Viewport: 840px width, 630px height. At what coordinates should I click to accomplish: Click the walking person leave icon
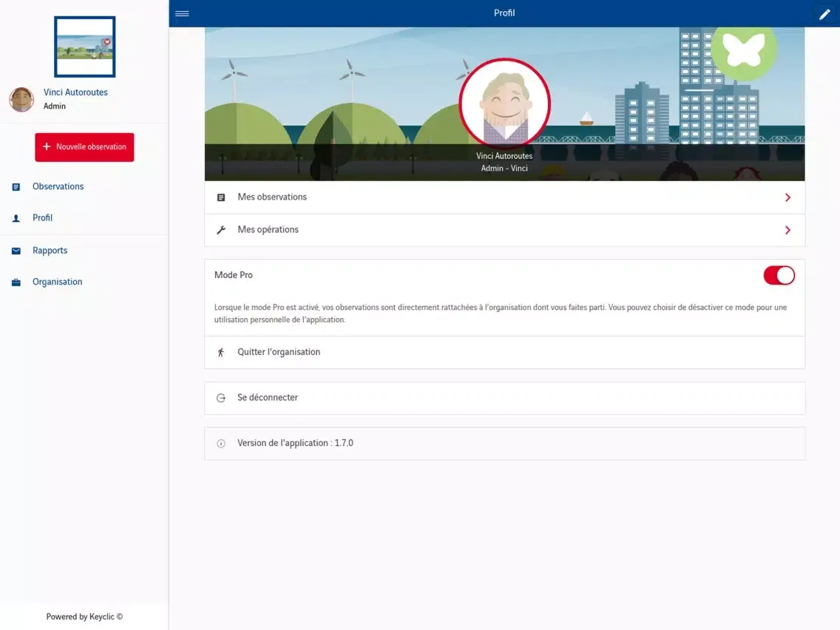[220, 352]
